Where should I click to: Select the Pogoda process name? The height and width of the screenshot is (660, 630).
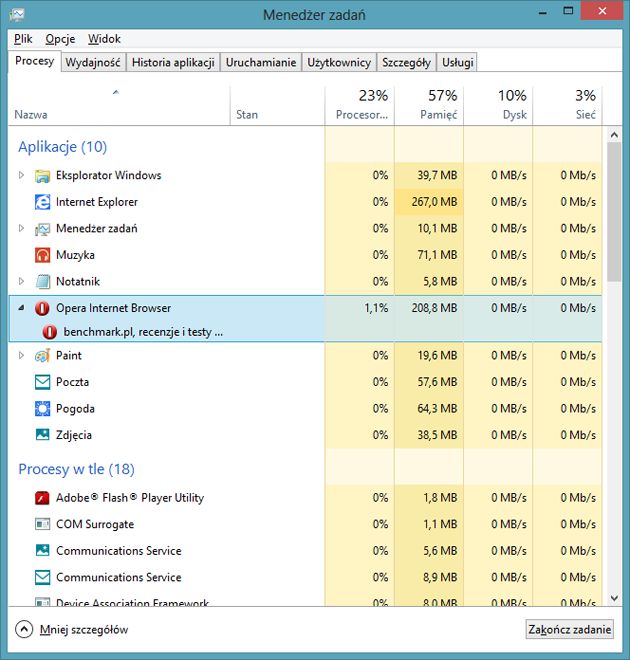coord(75,409)
